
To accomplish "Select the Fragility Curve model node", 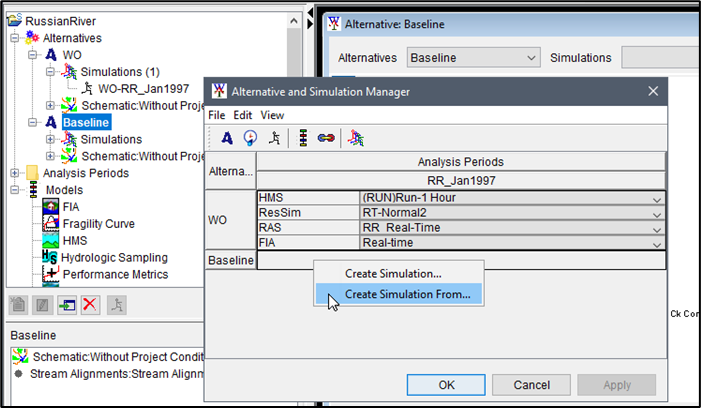I will click(x=98, y=224).
